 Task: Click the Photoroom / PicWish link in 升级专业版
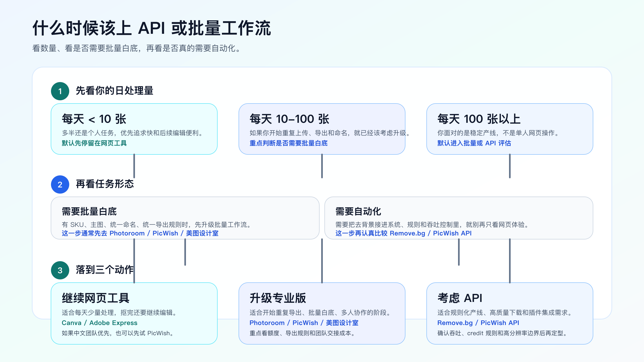coord(304,323)
